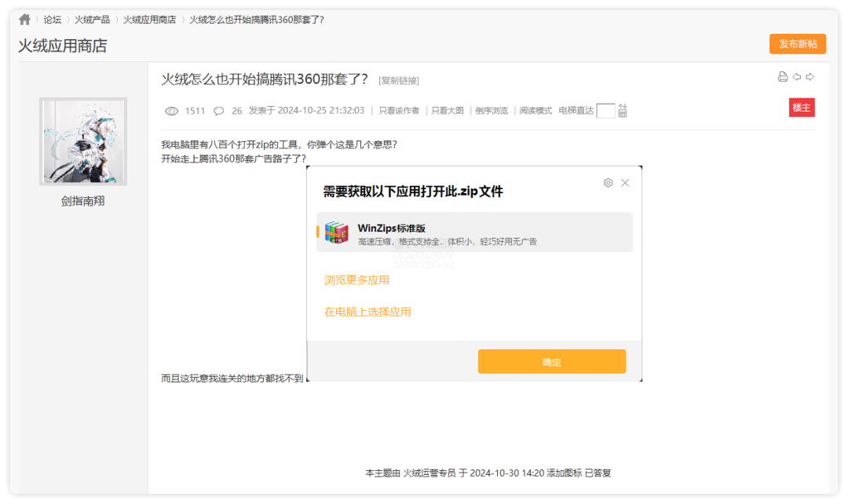Image resolution: width=848 pixels, height=504 pixels.
Task: Click the WinZips app icon
Action: click(336, 232)
